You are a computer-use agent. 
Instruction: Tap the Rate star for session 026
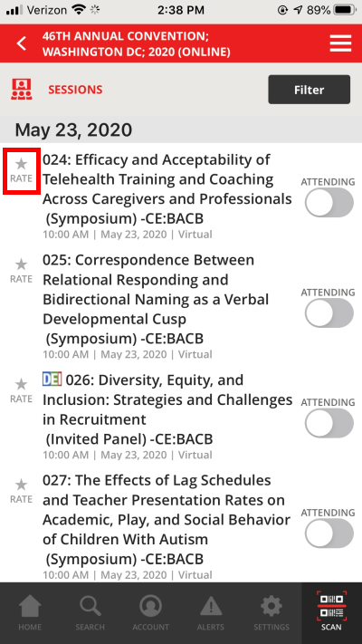click(21, 390)
